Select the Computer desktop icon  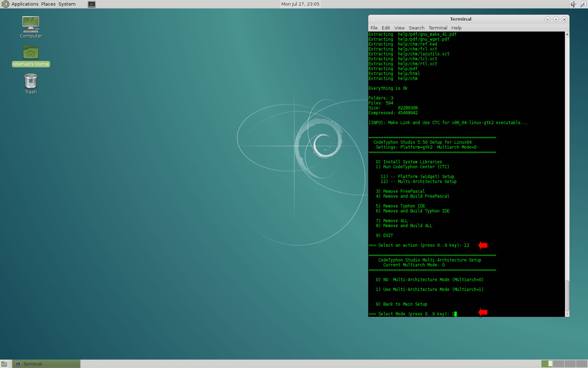(x=31, y=27)
